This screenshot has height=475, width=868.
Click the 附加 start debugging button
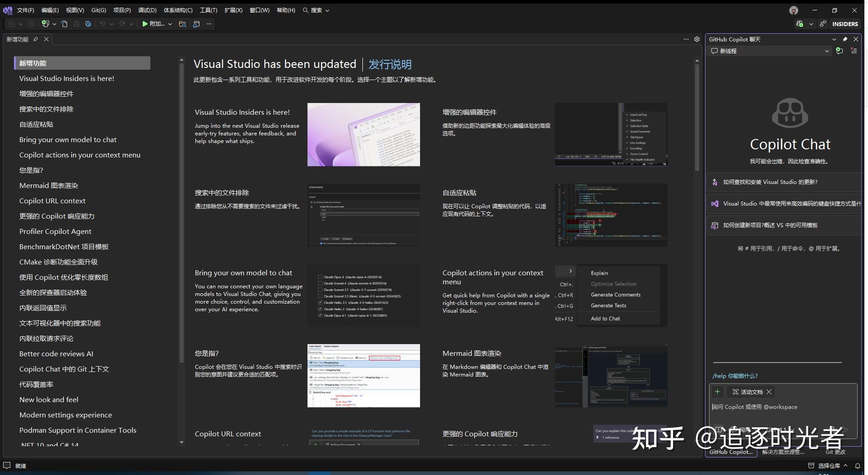154,24
